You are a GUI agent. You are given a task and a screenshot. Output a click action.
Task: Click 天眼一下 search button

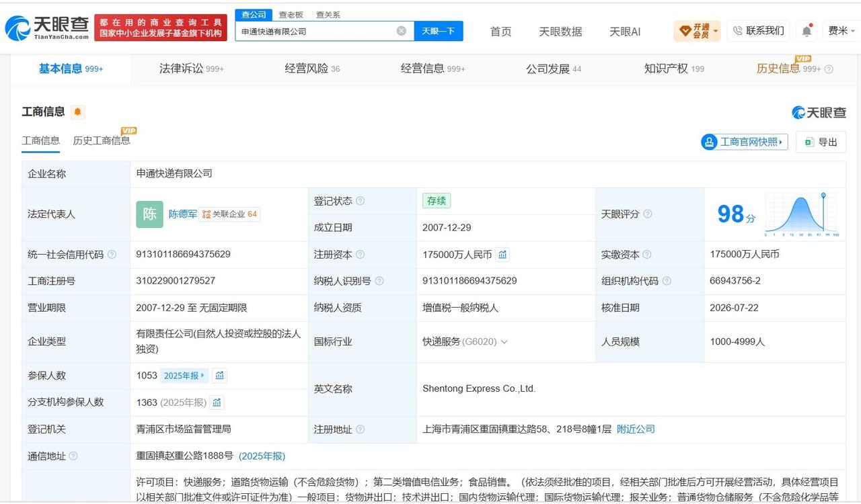click(439, 31)
